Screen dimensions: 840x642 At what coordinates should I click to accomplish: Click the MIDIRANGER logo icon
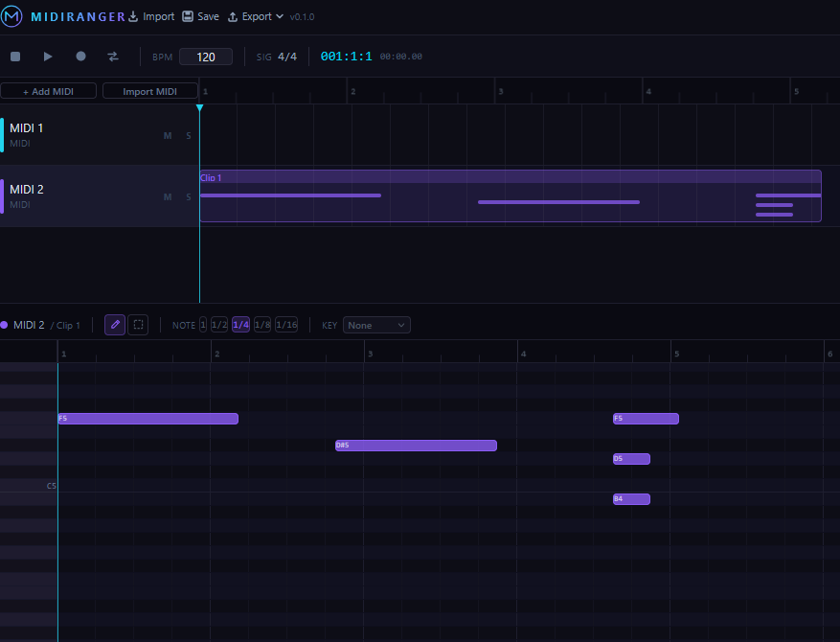click(x=11, y=16)
